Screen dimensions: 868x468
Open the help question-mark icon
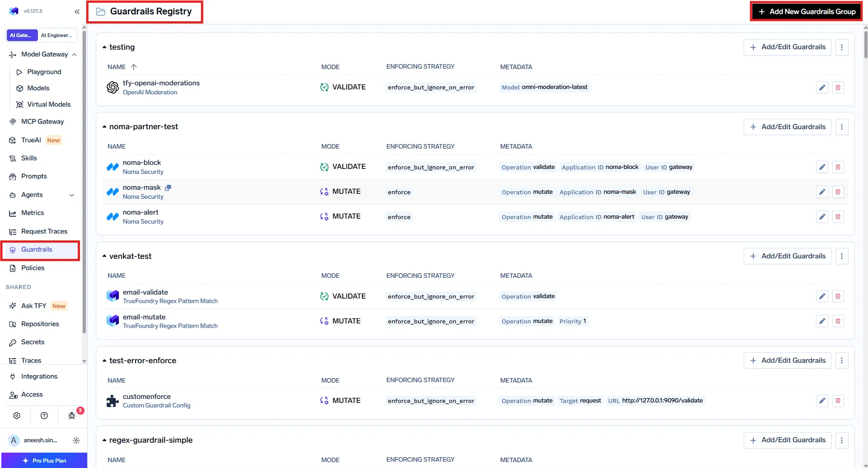44,416
